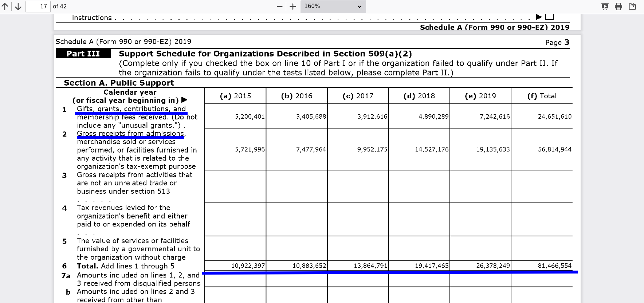Open the 160% zoom level dropdown

pos(333,7)
